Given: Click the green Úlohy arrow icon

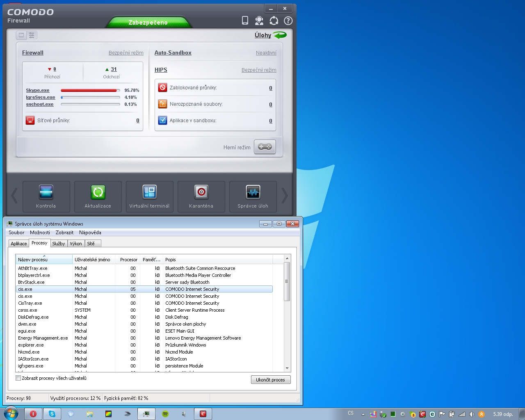Looking at the screenshot, I should tap(280, 35).
